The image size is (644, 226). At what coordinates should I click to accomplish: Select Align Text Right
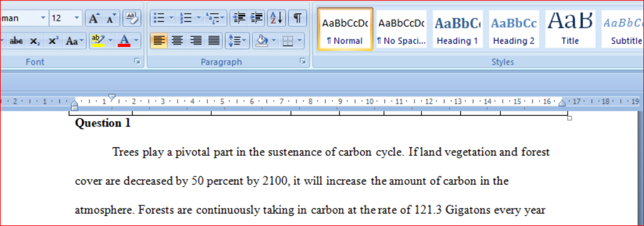196,41
